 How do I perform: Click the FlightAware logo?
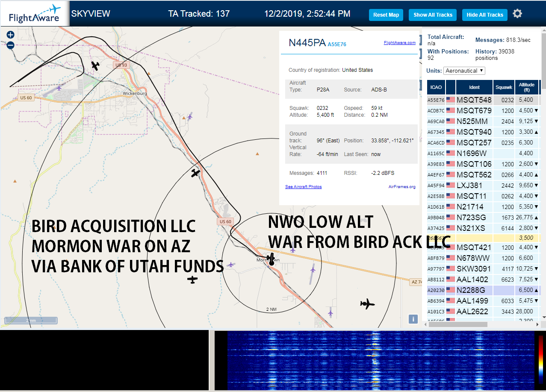35,14
